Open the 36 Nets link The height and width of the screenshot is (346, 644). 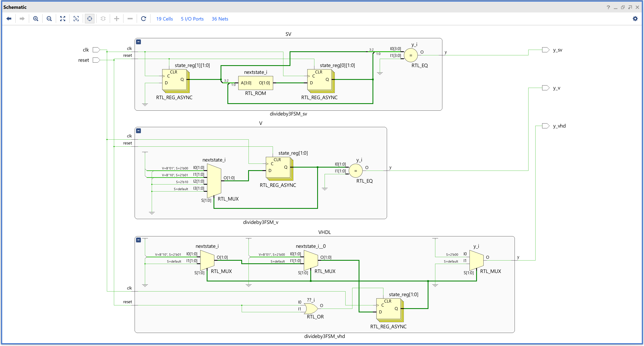click(220, 19)
